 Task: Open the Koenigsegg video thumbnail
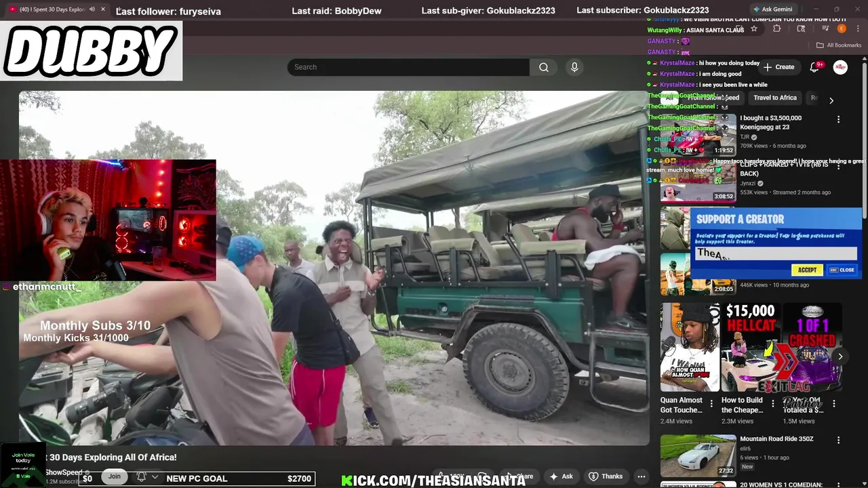pos(698,134)
